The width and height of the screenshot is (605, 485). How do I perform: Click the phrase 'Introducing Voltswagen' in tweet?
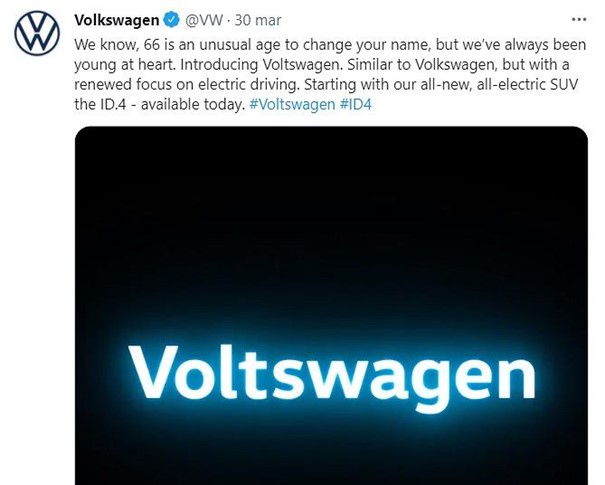click(x=261, y=64)
